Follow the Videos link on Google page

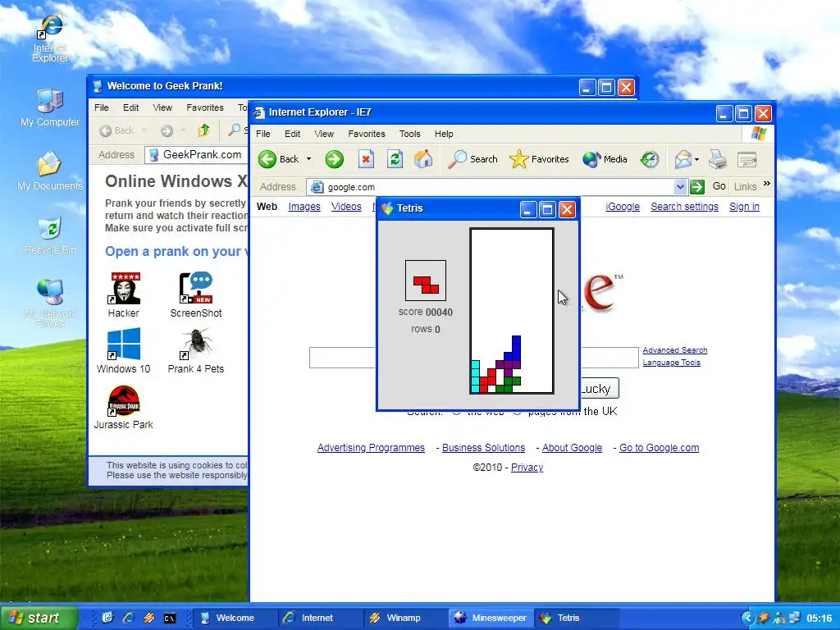click(346, 207)
